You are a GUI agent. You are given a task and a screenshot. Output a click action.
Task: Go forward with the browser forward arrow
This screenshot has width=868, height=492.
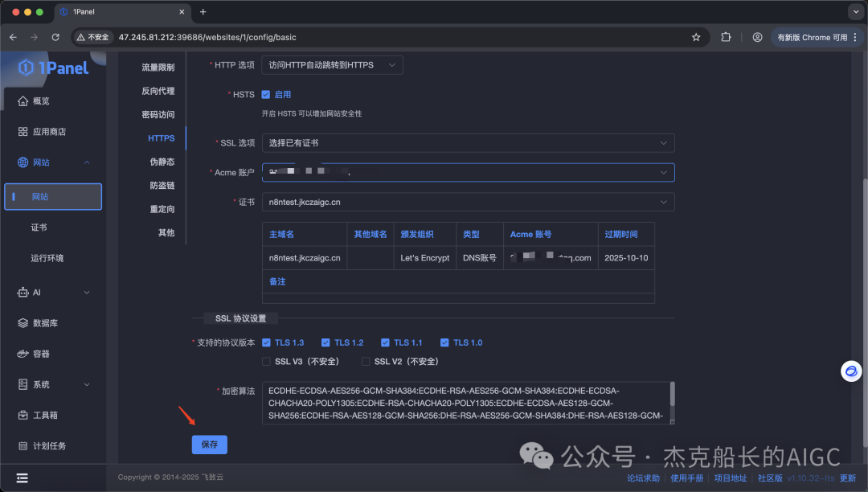coord(35,37)
